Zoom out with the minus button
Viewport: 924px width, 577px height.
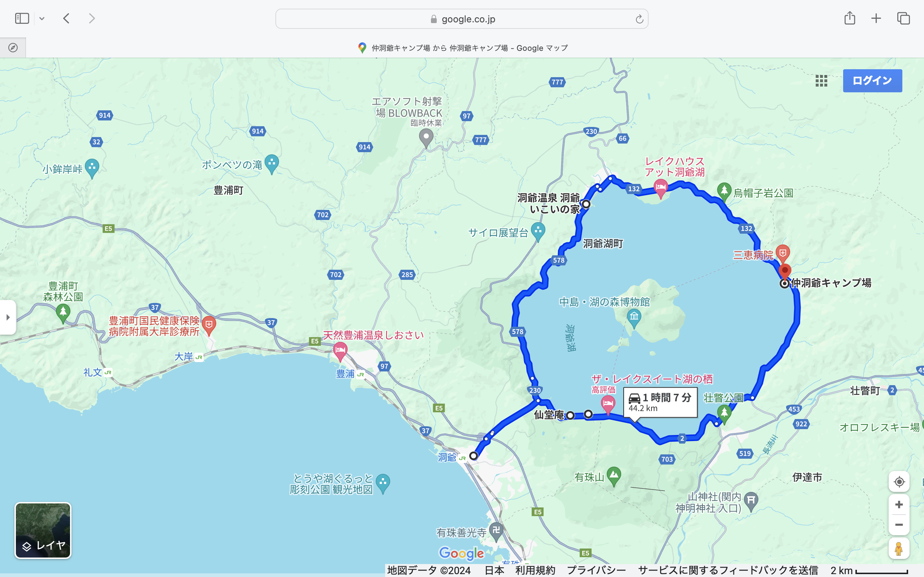tap(899, 525)
